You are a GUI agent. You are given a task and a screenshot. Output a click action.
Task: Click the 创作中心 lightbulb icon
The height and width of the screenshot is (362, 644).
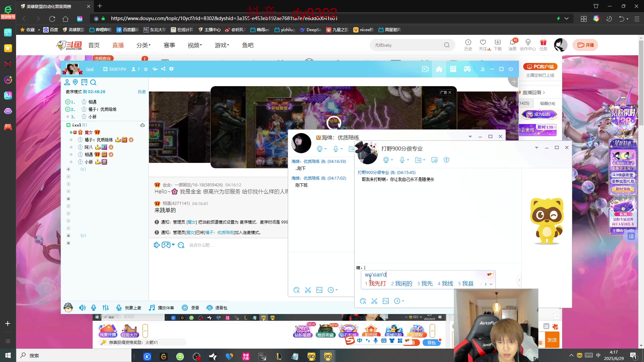coord(528,45)
